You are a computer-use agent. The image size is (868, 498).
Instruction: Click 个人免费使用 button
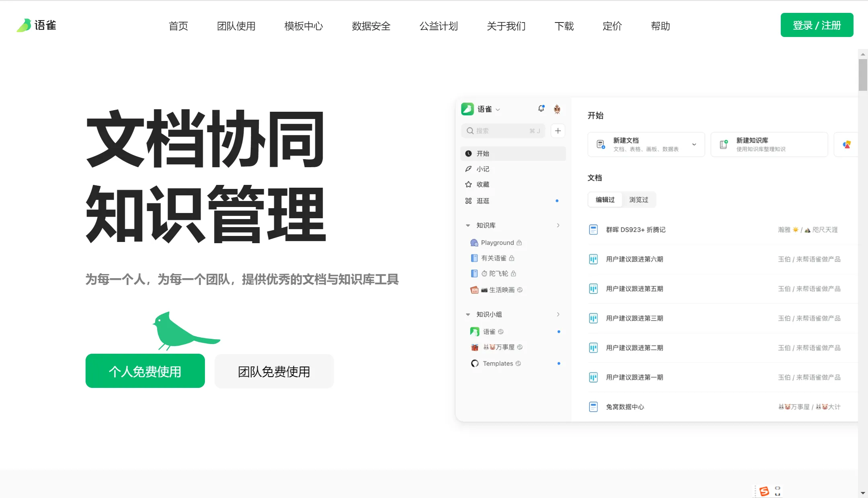145,371
